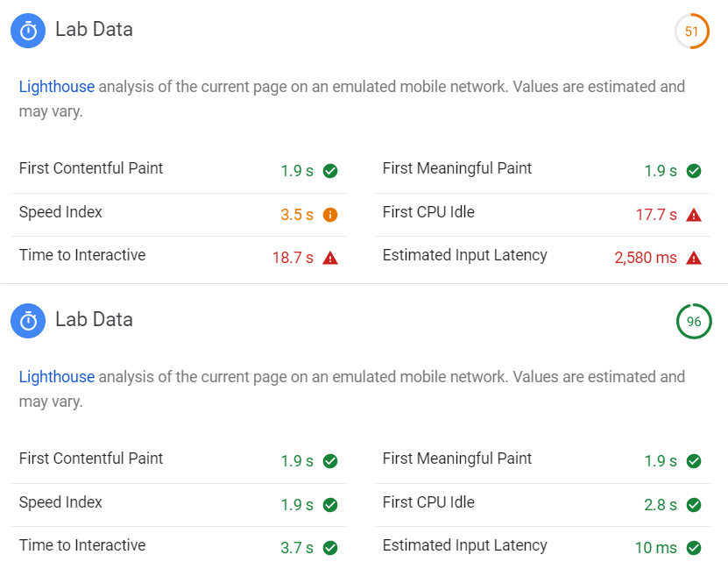Screen dimensions: 728x576
Task: Click the bottom Time to Interactive value 3.7 s
Action: tap(297, 548)
